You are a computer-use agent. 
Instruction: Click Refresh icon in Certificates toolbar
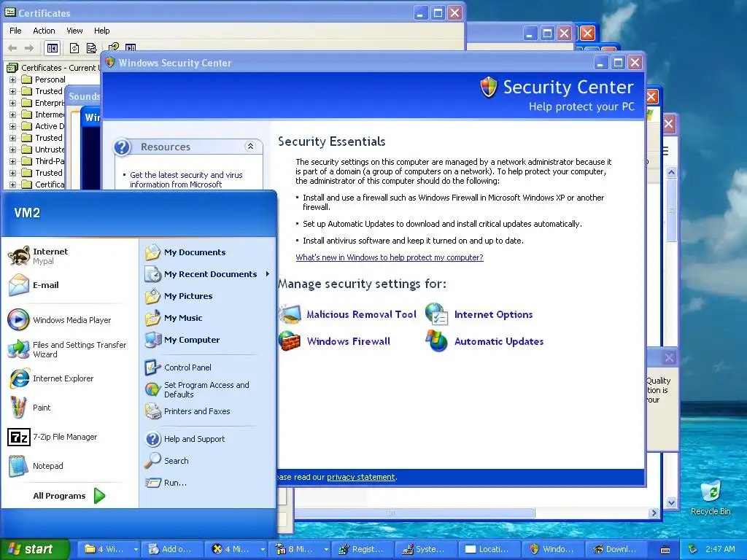[74, 48]
